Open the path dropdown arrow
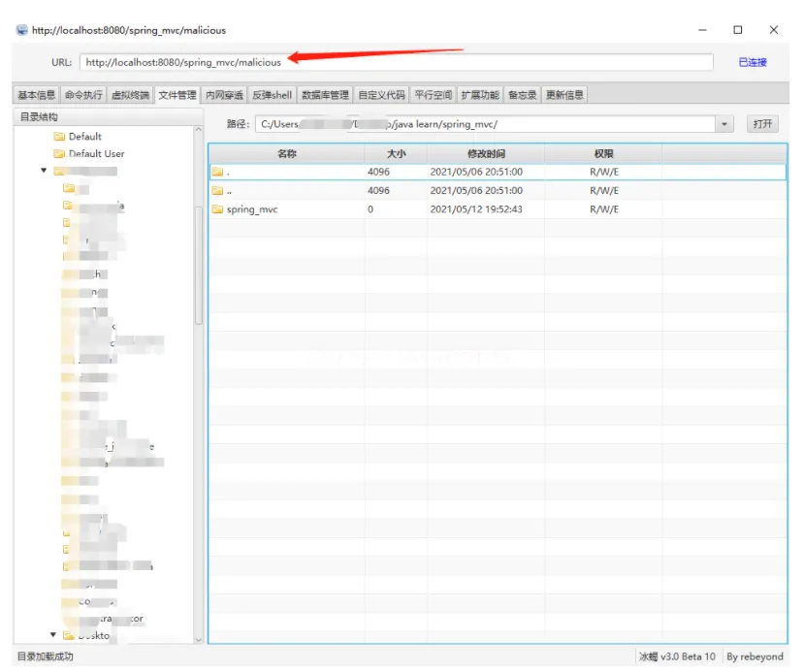This screenshot has height=672, width=804. click(724, 124)
